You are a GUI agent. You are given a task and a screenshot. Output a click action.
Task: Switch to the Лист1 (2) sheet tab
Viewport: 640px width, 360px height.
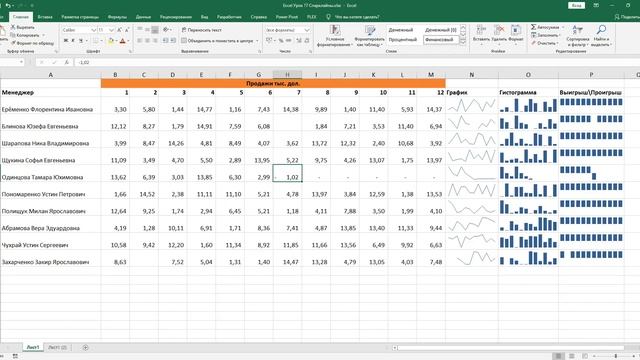point(57,347)
